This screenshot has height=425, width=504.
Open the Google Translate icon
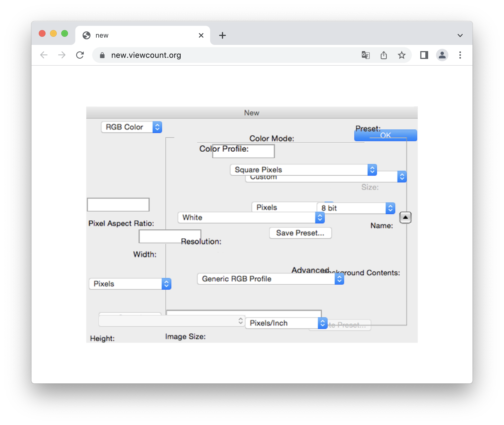click(365, 55)
